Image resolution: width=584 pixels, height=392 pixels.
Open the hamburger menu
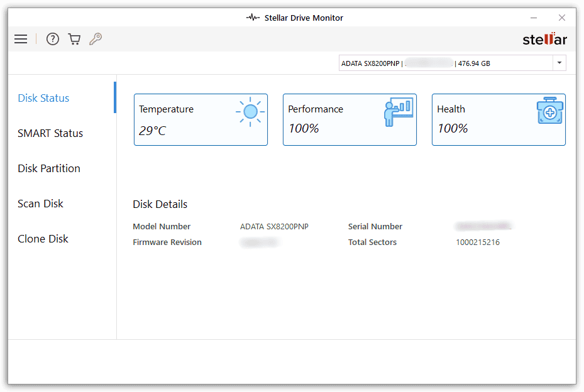21,39
